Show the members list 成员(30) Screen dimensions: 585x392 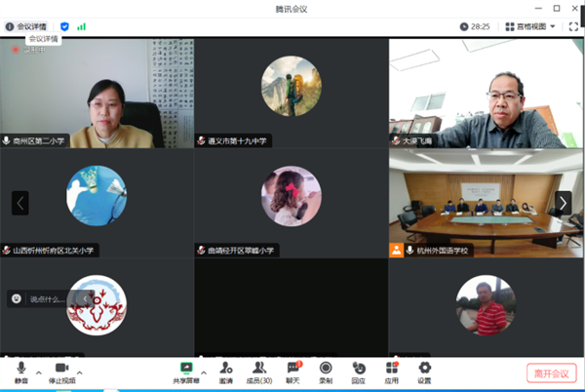[259, 371]
